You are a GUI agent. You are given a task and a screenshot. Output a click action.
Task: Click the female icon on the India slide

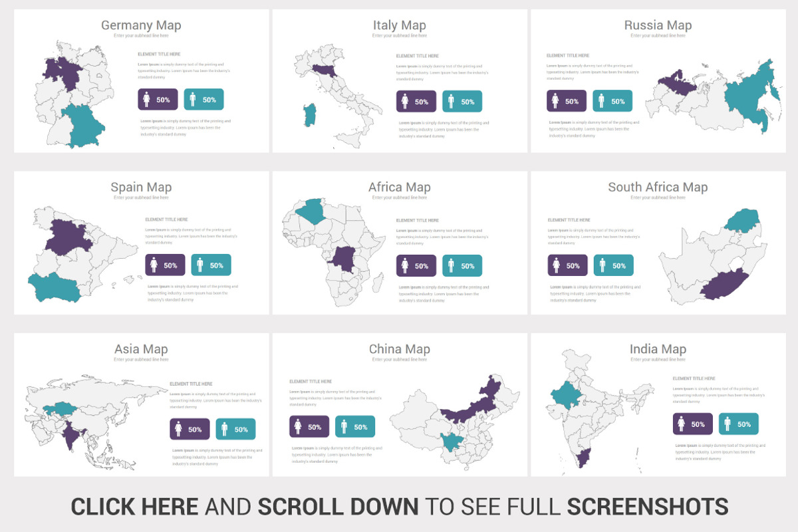point(681,424)
